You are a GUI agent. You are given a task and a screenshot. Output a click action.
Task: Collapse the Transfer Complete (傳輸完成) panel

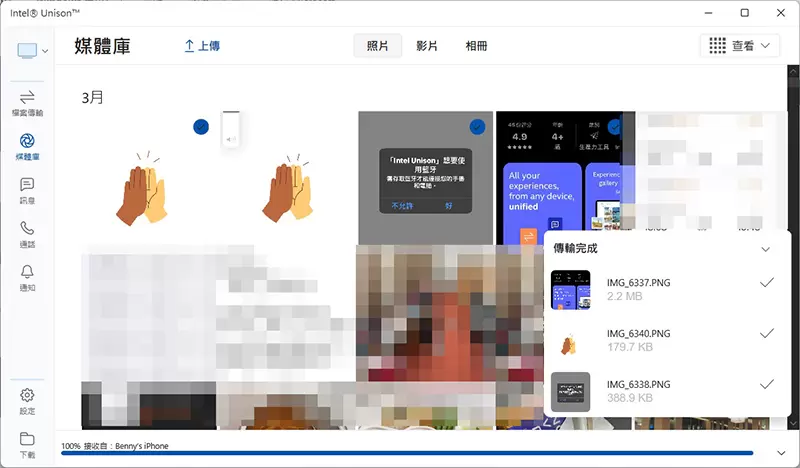point(765,249)
